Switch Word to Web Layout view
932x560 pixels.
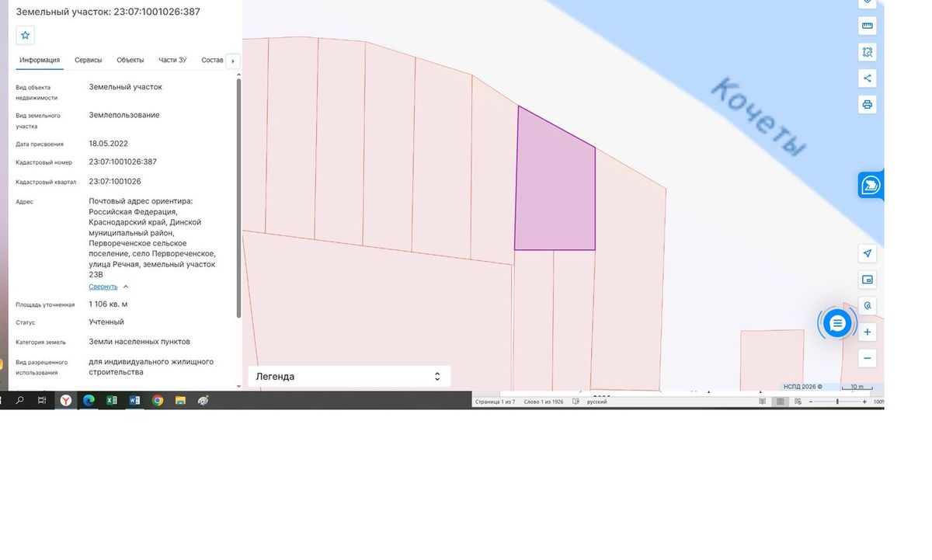[x=798, y=402]
